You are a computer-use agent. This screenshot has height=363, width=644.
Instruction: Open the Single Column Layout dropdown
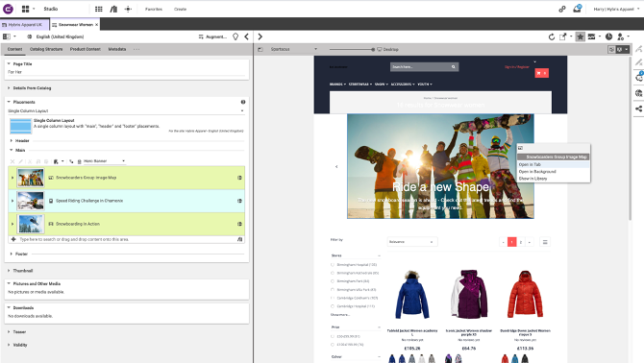126,110
